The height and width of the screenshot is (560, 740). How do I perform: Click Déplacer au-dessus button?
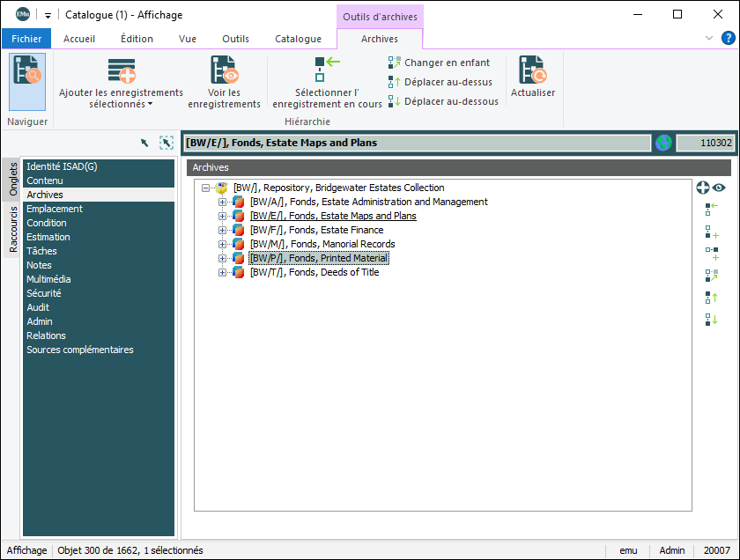pyautogui.click(x=440, y=82)
